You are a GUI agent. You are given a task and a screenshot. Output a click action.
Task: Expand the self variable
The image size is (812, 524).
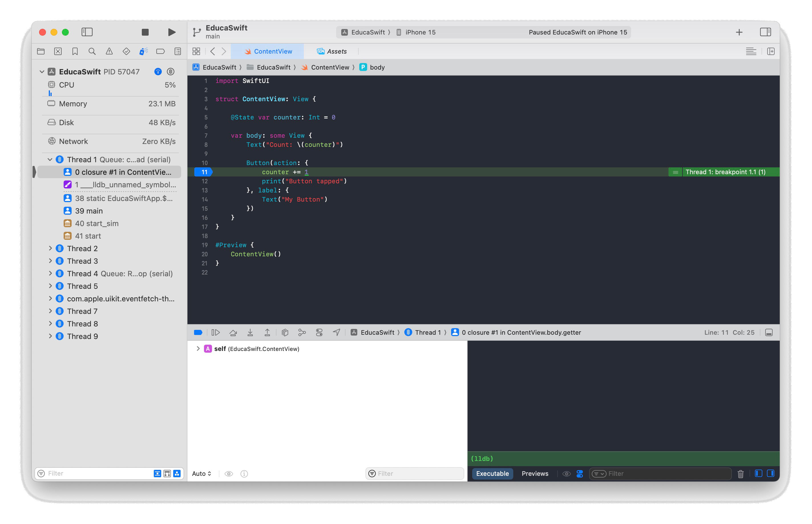click(x=198, y=349)
